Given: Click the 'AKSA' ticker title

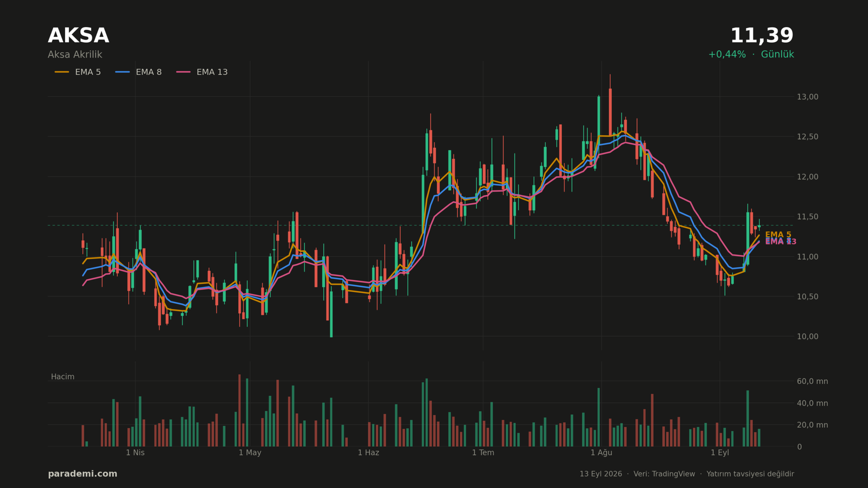Looking at the screenshot, I should pos(78,36).
